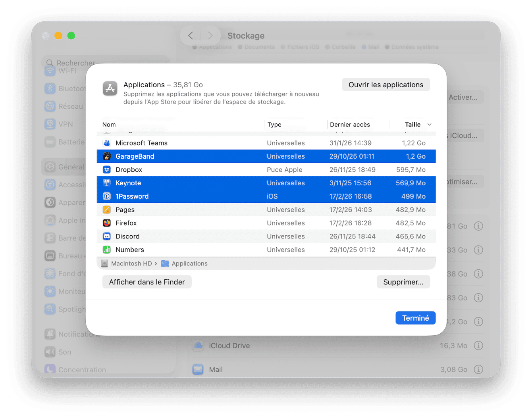Click the App Store Applications header icon
The width and height of the screenshot is (532, 419).
(x=110, y=88)
